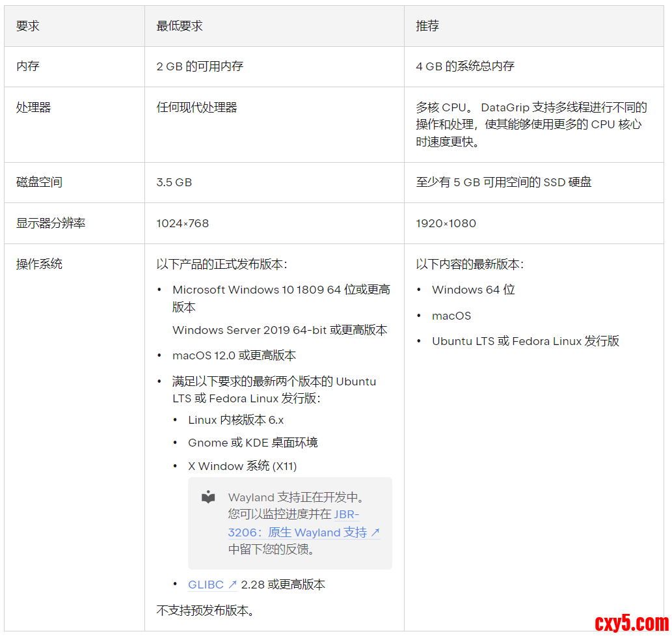Click the 1024×768 resolution value
The height and width of the screenshot is (636, 672).
(182, 223)
